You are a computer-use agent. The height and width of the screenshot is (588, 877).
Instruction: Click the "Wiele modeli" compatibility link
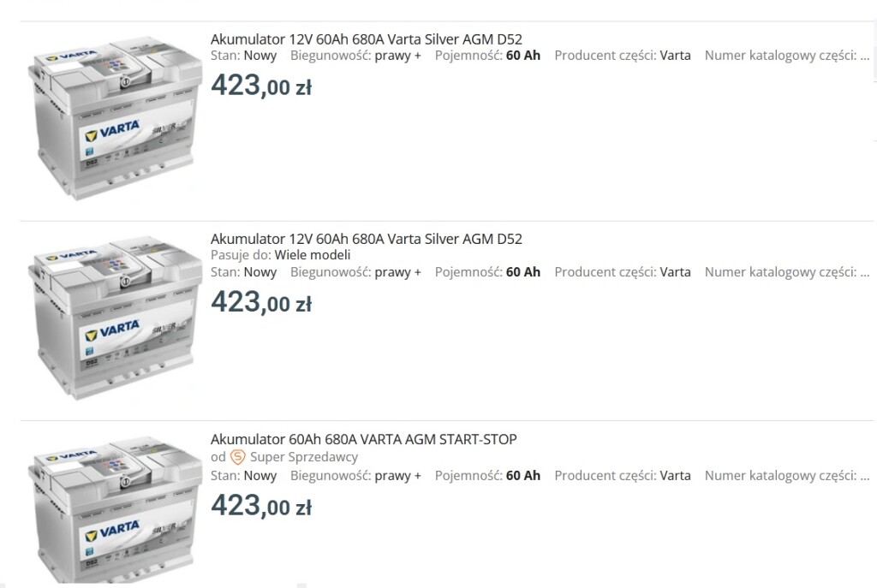(313, 255)
